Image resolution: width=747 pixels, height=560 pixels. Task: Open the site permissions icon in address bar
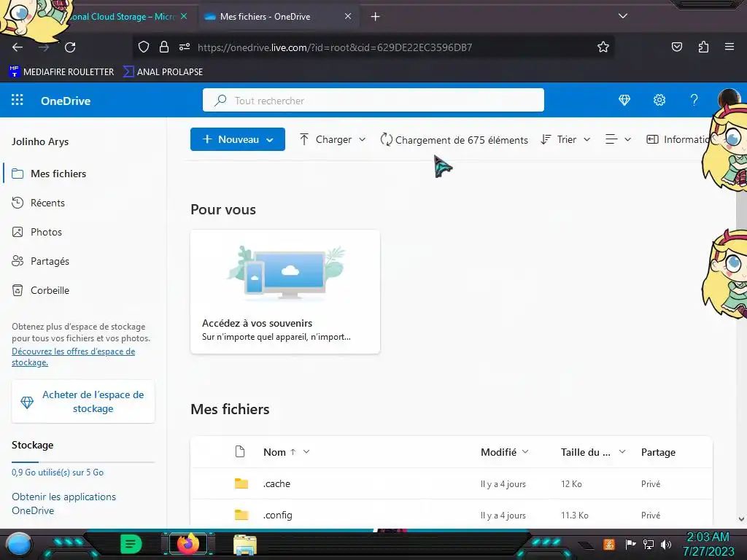point(185,47)
